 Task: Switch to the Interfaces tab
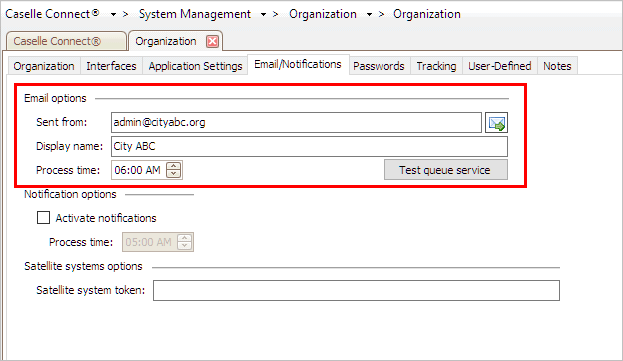[x=111, y=66]
